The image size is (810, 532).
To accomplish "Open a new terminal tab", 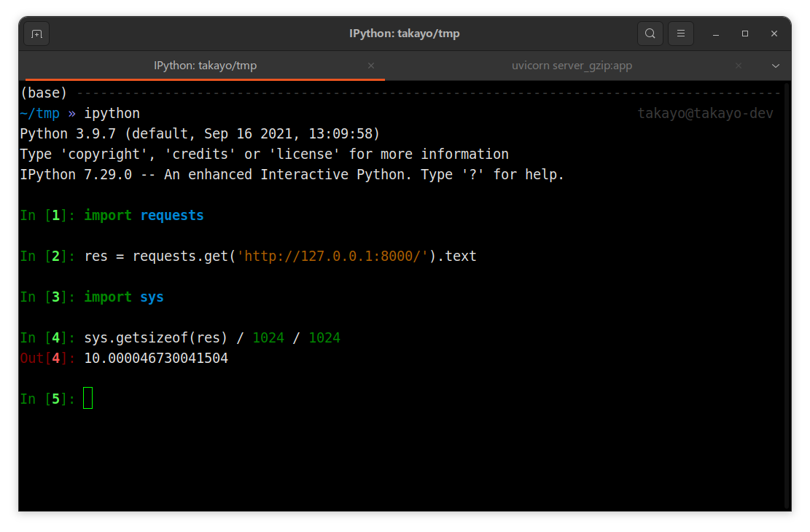I will pos(36,34).
